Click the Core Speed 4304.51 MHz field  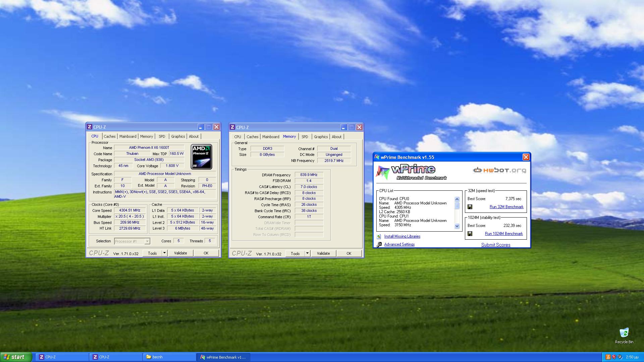tap(130, 210)
